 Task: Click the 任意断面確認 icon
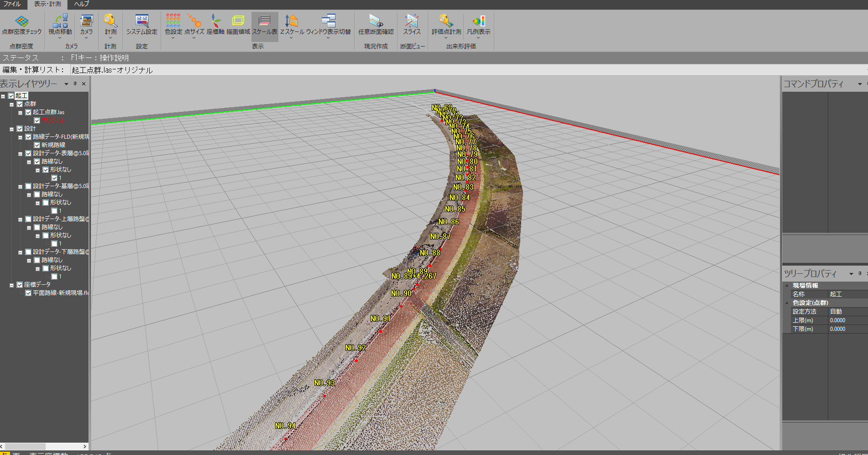pyautogui.click(x=376, y=25)
